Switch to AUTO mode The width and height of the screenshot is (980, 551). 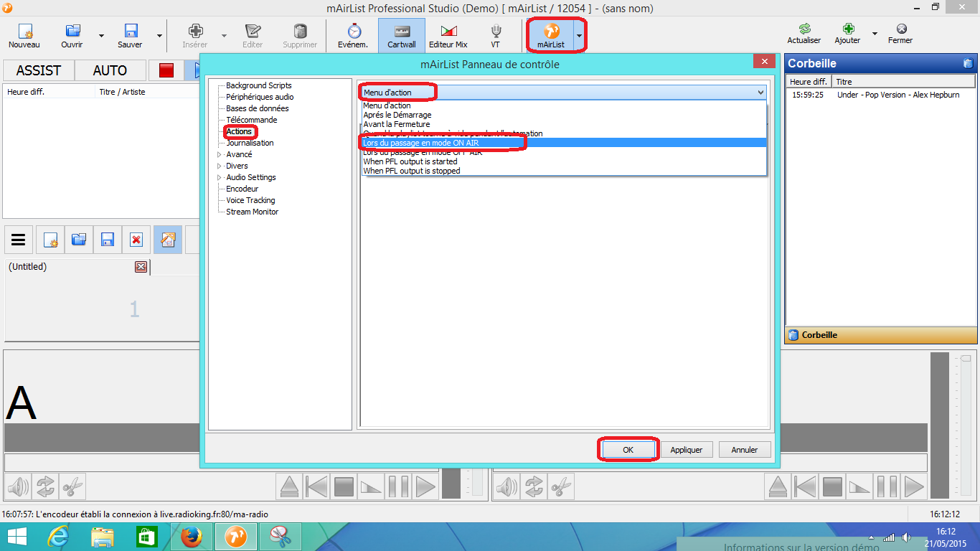point(110,70)
